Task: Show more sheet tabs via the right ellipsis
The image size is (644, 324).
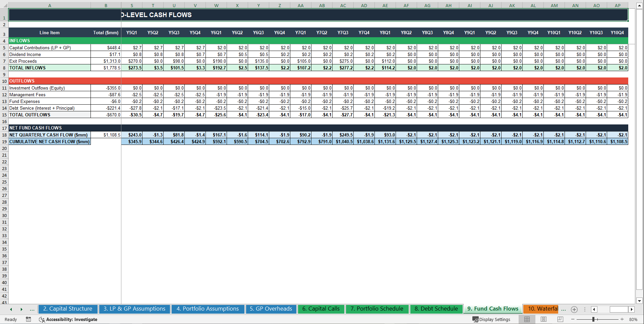Action: click(564, 309)
